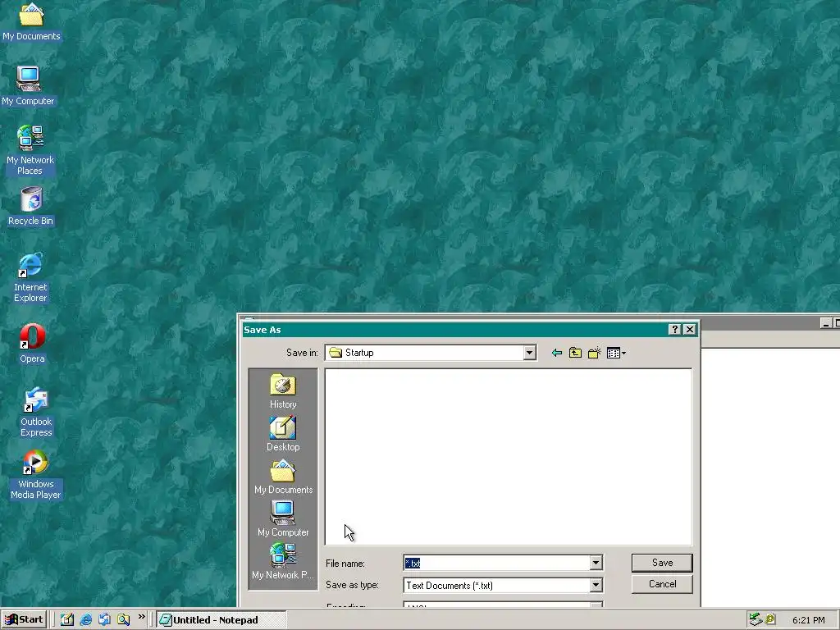Click the File name text field
Viewport: 840px width, 630px height.
point(496,563)
